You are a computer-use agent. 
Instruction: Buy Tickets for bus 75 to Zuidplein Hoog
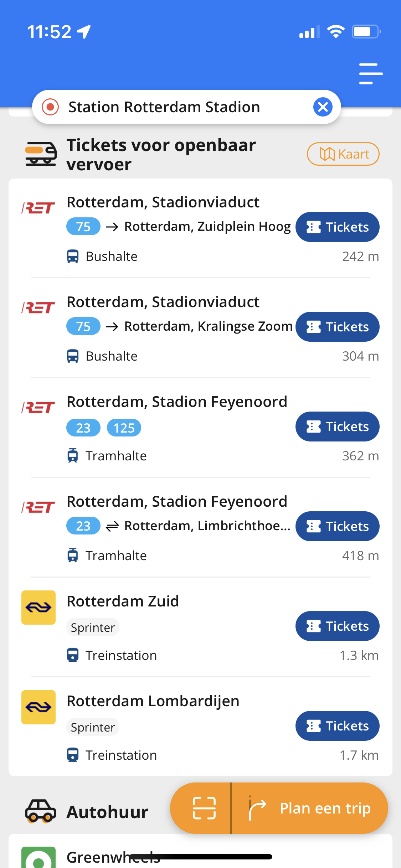click(337, 227)
